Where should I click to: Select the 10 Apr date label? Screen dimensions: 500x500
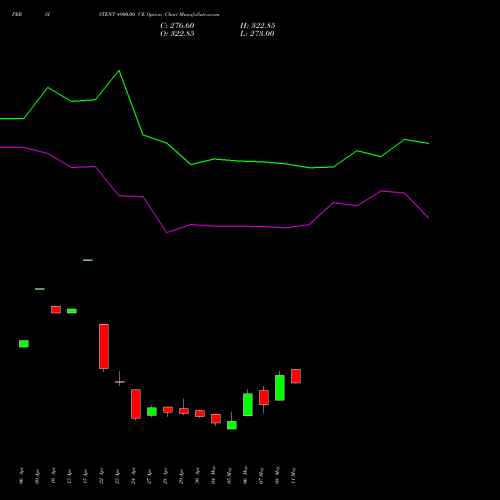pyautogui.click(x=54, y=476)
